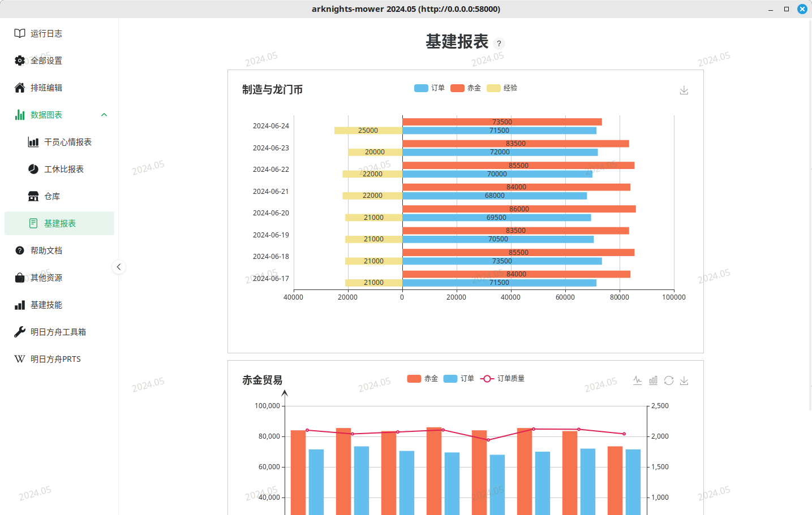The width and height of the screenshot is (812, 515).
Task: Toggle 经验 series in 制造与龙门币 legend
Action: pyautogui.click(x=502, y=88)
